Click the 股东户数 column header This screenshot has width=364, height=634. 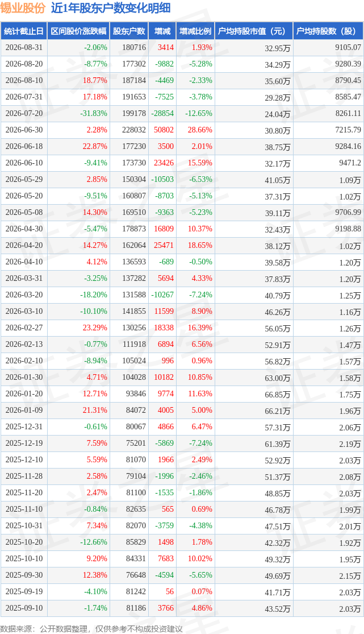point(129,31)
